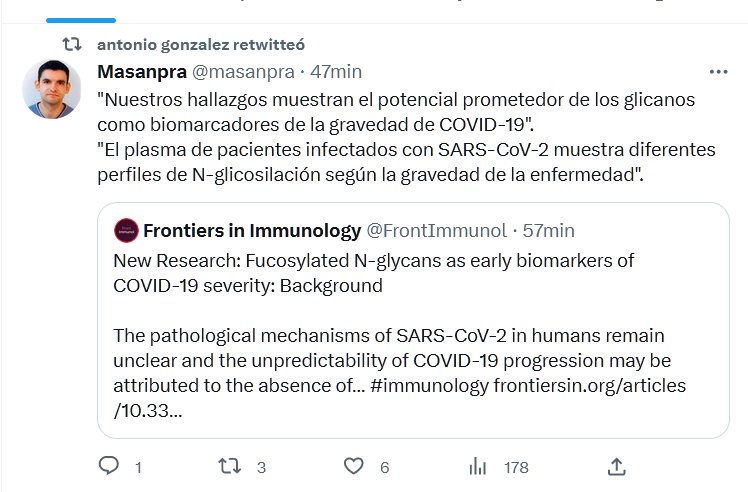Open the @masanpra handle link
This screenshot has width=748, height=492.
[x=242, y=72]
